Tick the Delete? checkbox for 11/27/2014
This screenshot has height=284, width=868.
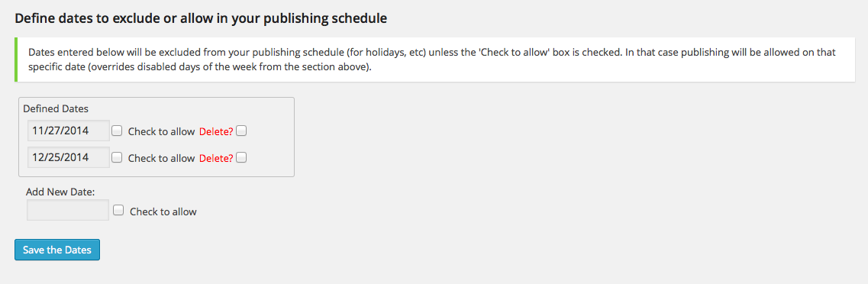point(241,131)
